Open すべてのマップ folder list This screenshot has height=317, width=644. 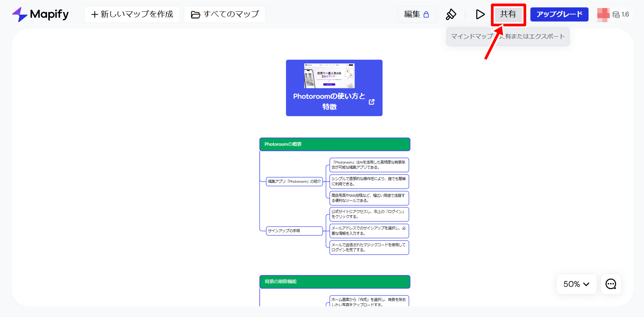[x=225, y=14]
